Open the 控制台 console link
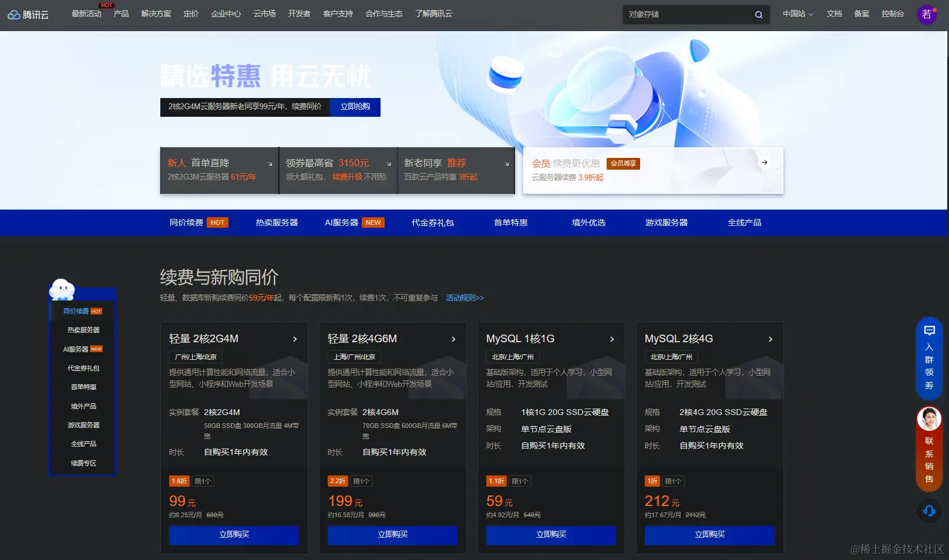Image resolution: width=949 pixels, height=560 pixels. 893,14
